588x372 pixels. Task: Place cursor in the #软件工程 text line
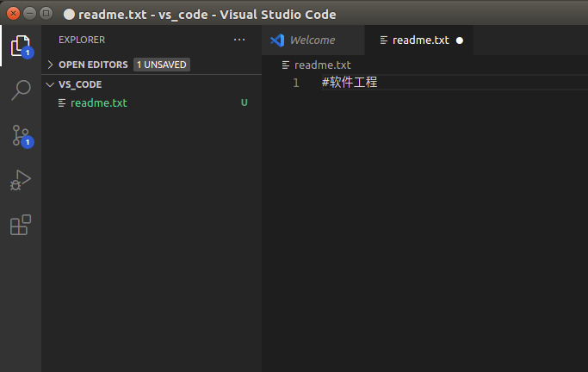coord(350,83)
